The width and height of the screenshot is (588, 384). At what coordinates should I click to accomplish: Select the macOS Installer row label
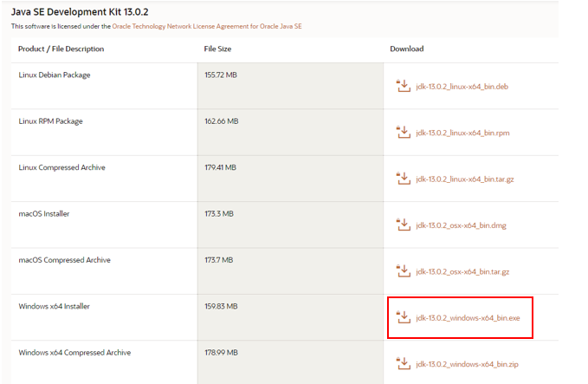(x=44, y=213)
